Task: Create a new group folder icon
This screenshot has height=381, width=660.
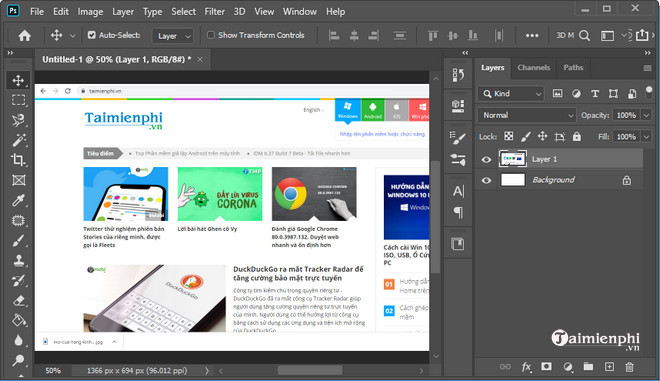Action: click(x=588, y=367)
